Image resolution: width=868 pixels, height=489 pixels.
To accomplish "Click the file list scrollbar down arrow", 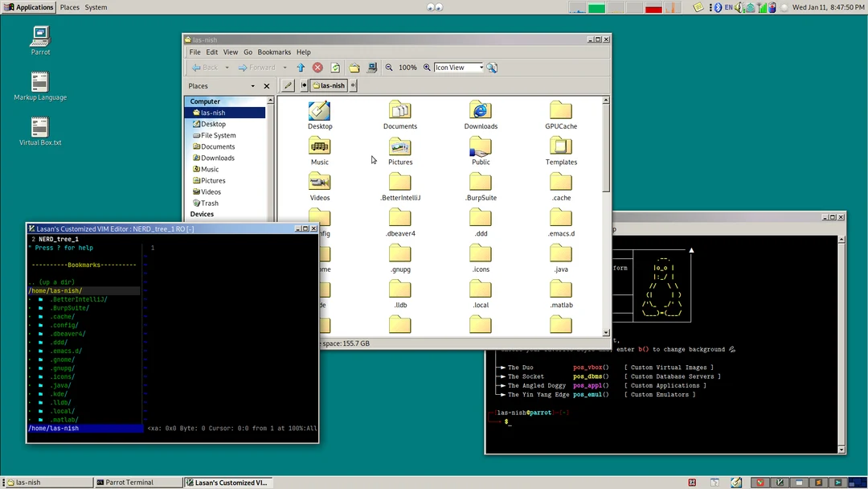I will [604, 333].
